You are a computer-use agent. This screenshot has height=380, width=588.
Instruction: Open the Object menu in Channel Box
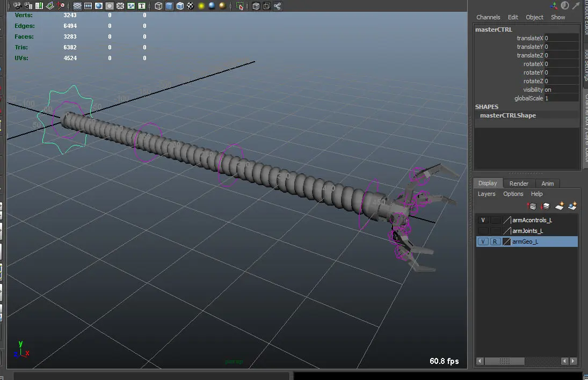(x=534, y=17)
